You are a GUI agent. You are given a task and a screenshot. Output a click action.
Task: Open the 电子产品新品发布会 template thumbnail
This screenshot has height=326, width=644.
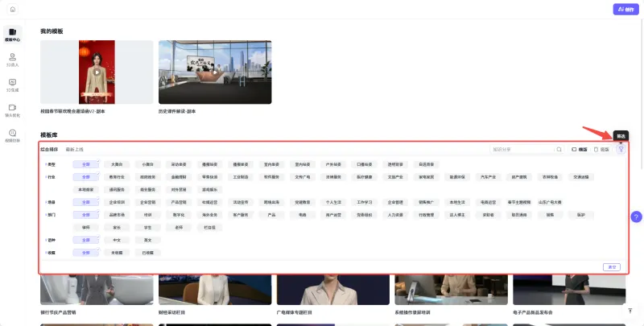pos(569,290)
